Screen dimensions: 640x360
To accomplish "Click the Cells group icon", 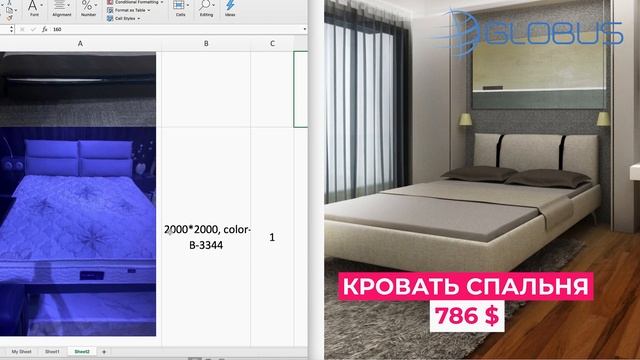I will coord(179,5).
